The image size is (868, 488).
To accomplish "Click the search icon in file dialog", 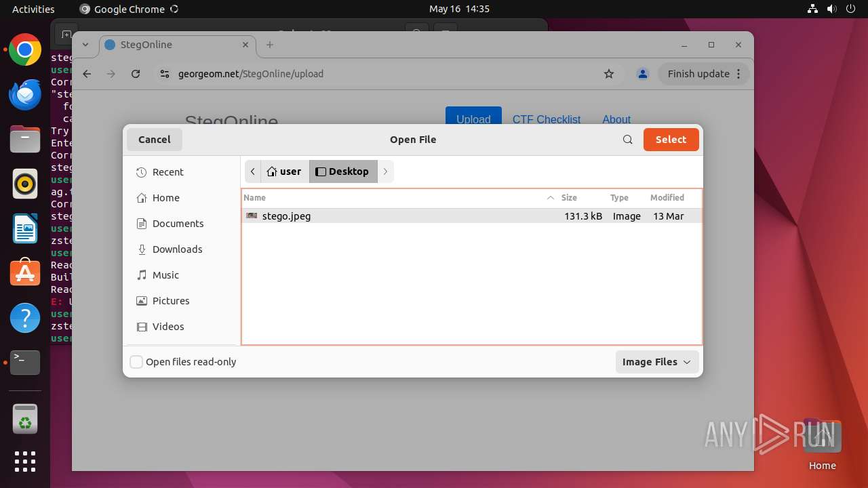I will tap(628, 140).
